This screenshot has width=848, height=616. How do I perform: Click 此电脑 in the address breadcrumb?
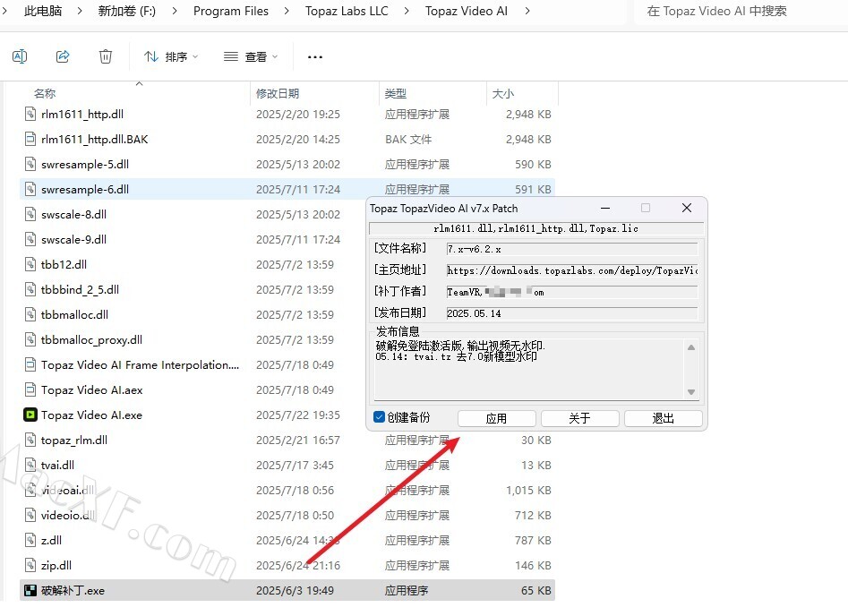tap(43, 11)
